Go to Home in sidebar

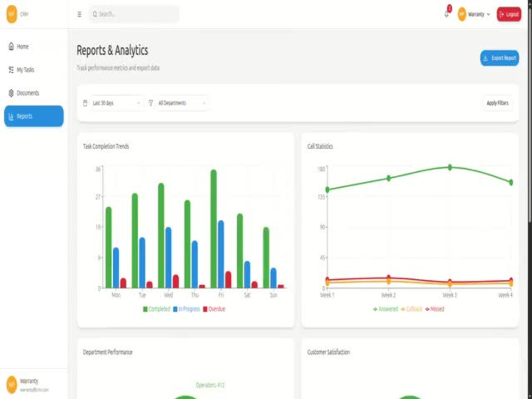tap(34, 46)
